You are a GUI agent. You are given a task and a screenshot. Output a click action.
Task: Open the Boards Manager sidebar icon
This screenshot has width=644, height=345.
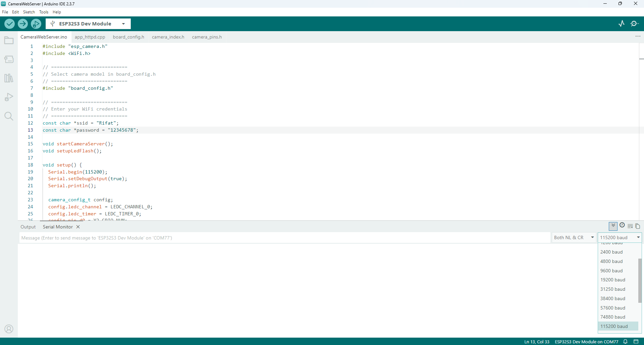coord(9,59)
